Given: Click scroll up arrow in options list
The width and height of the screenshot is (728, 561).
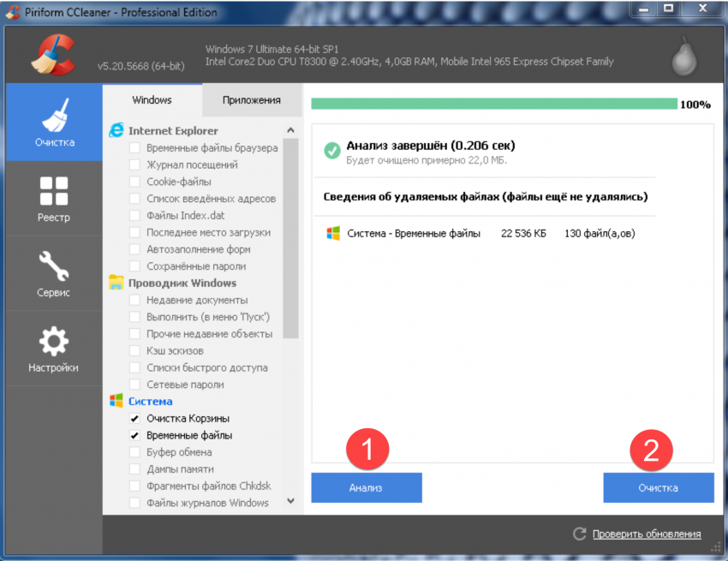Looking at the screenshot, I should (x=290, y=130).
